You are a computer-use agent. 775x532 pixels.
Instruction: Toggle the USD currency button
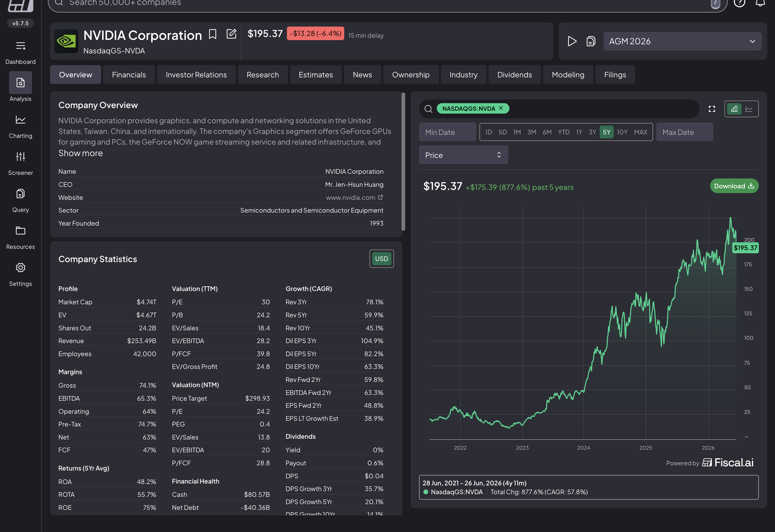(382, 259)
